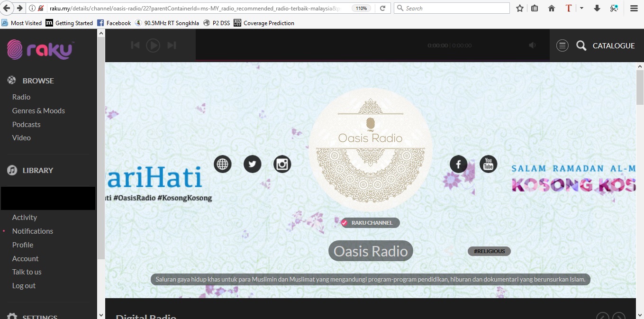Open Oasis Radio's Facebook page
Screen dimensions: 644x319
coord(458,164)
